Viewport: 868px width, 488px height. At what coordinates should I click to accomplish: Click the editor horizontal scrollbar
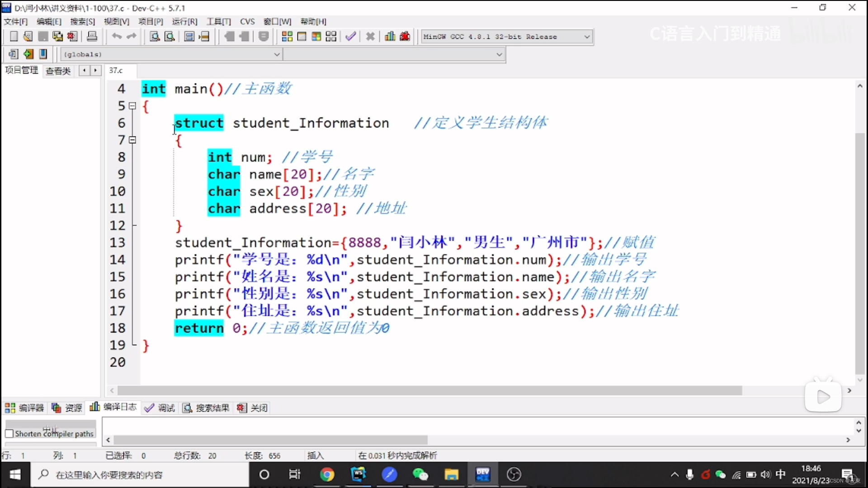[x=429, y=390]
